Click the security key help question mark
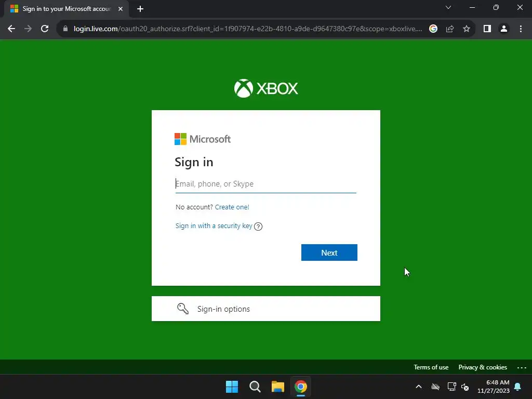This screenshot has width=532, height=399. [x=258, y=227]
